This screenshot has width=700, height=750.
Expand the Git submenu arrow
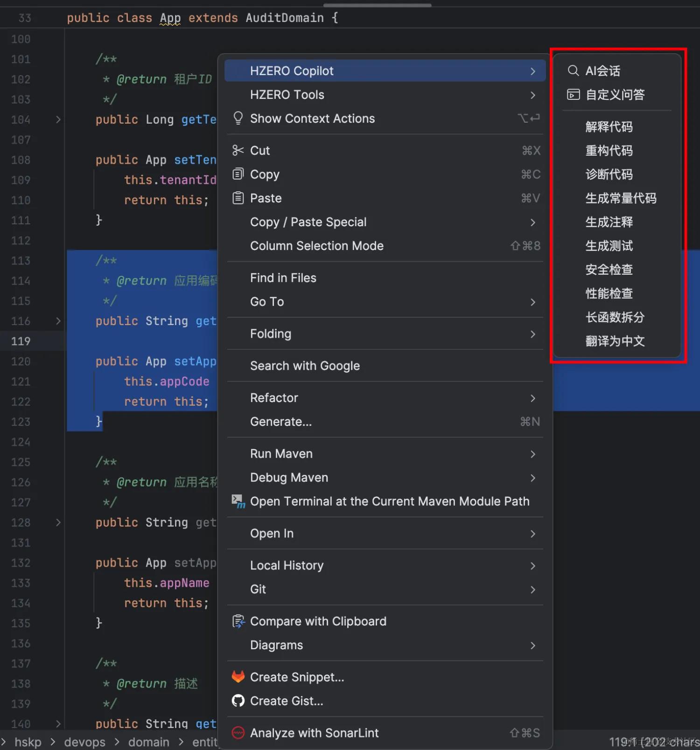533,590
